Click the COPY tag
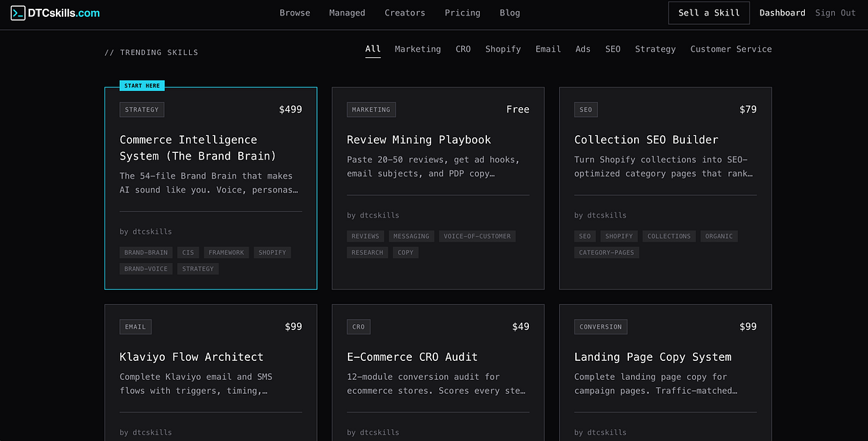868x441 pixels. coord(405,252)
